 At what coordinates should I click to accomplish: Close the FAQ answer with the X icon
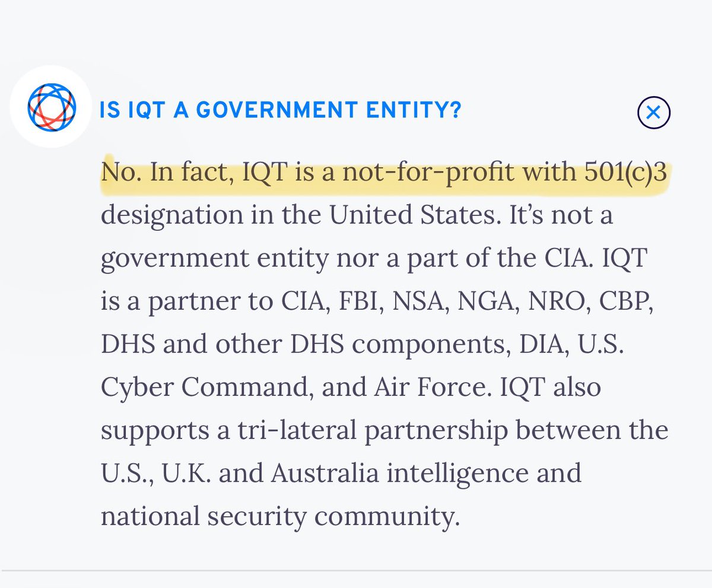(653, 113)
